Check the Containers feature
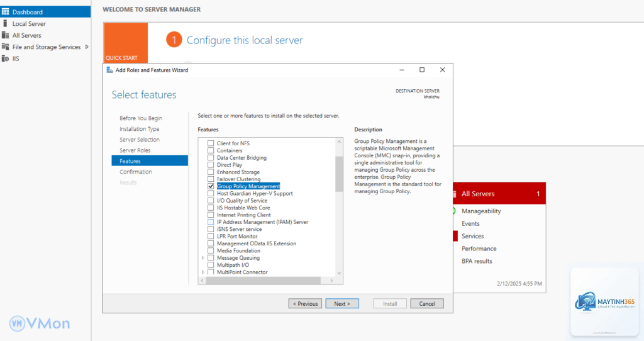 [211, 150]
